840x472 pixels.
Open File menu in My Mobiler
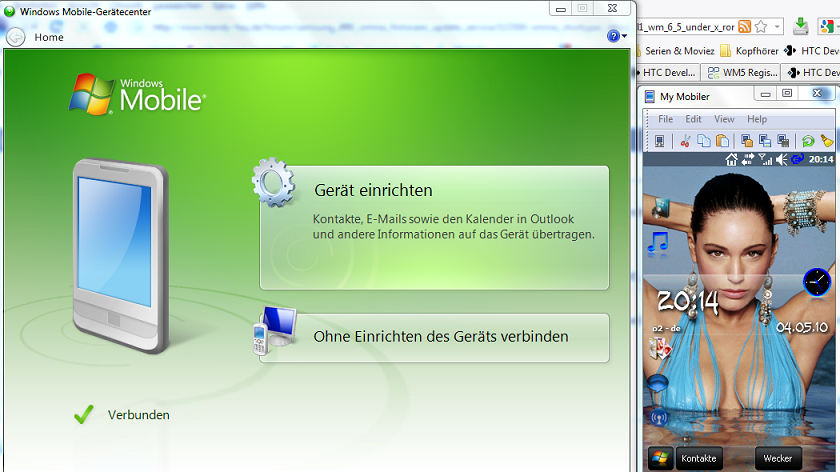coord(665,119)
